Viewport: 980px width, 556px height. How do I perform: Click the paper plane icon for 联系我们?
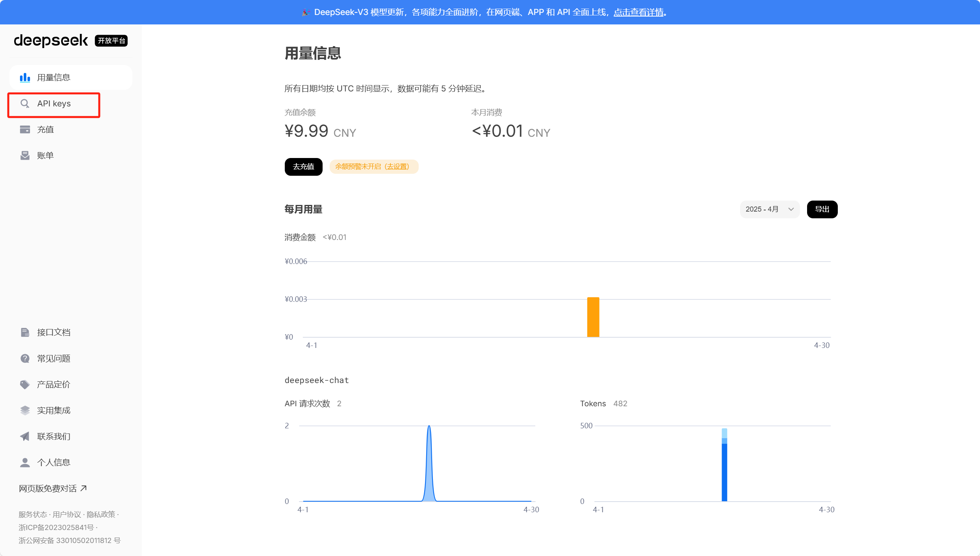pos(25,437)
